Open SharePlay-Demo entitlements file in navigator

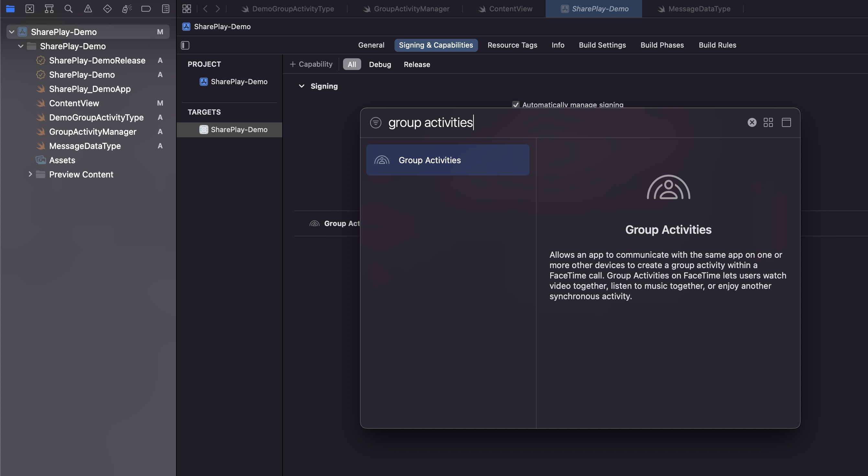click(x=82, y=75)
